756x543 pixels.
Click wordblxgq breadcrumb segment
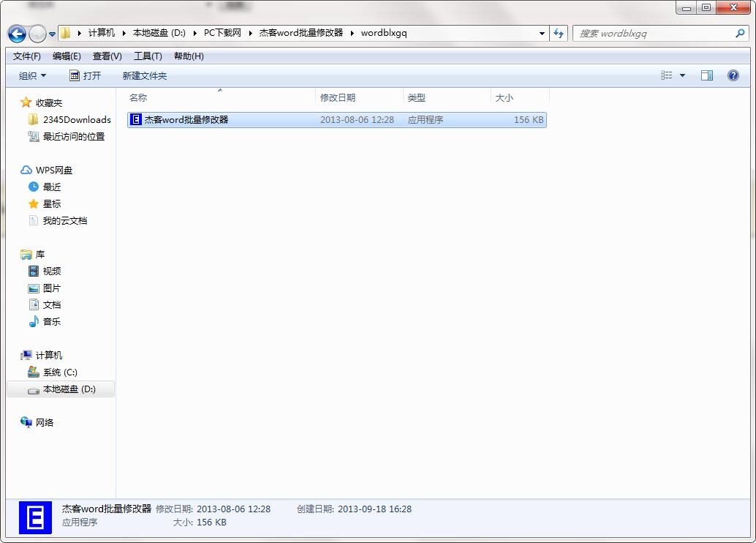point(384,33)
